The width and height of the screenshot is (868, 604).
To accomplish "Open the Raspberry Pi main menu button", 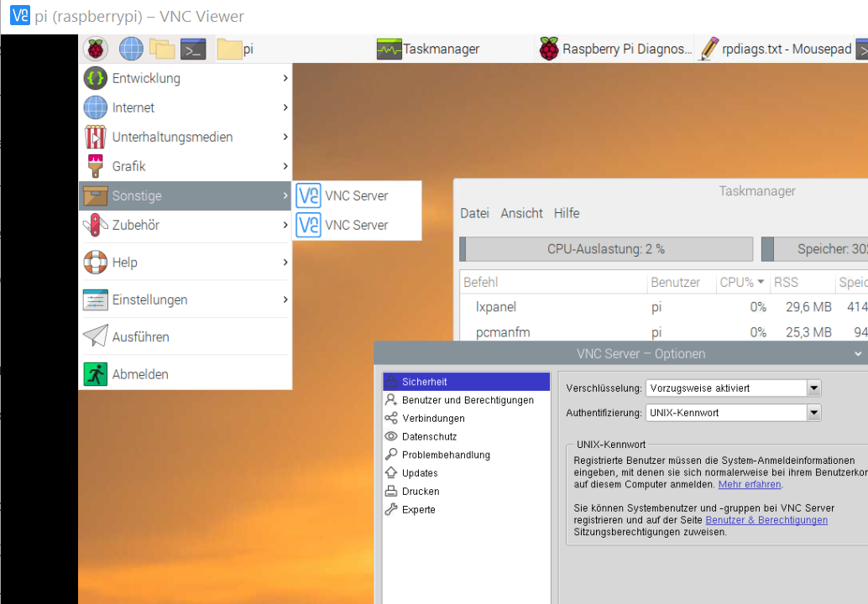I will point(96,49).
